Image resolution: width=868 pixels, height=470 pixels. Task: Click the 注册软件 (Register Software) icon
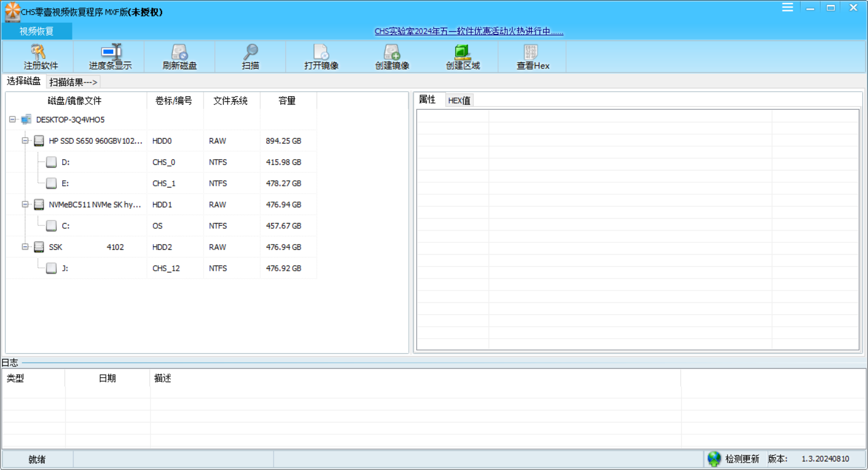[39, 56]
